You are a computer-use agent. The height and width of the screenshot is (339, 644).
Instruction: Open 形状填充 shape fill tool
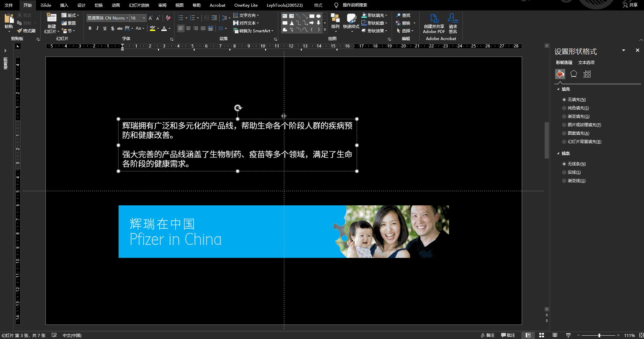pyautogui.click(x=375, y=15)
